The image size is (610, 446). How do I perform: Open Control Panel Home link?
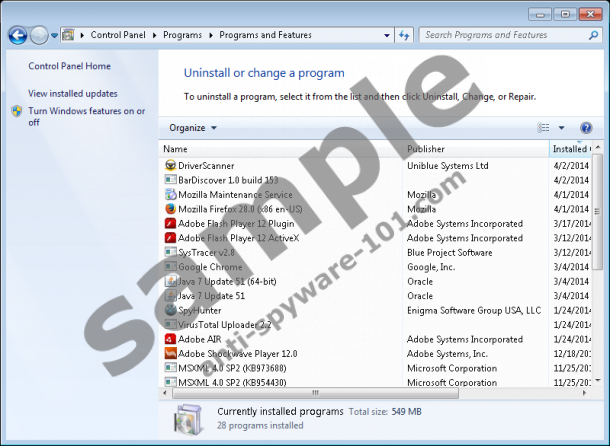(x=69, y=66)
